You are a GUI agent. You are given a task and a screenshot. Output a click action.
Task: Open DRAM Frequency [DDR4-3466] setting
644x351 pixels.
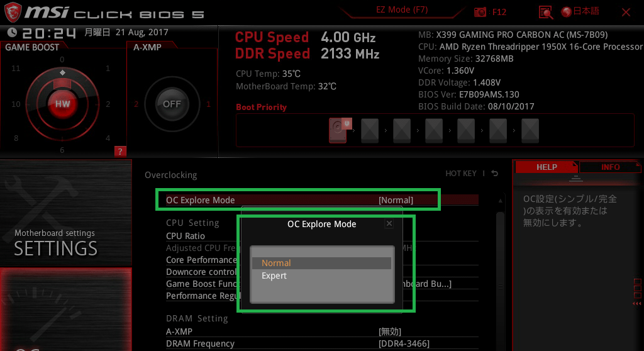[x=322, y=343]
